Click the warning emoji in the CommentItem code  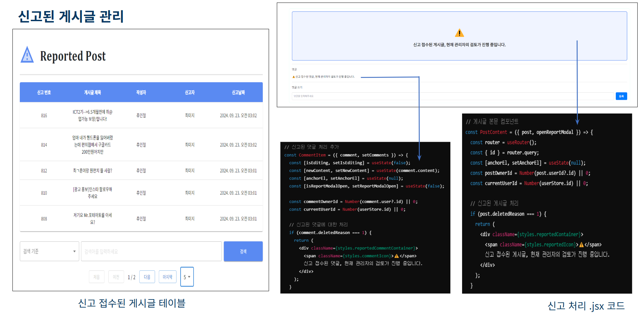coord(396,256)
